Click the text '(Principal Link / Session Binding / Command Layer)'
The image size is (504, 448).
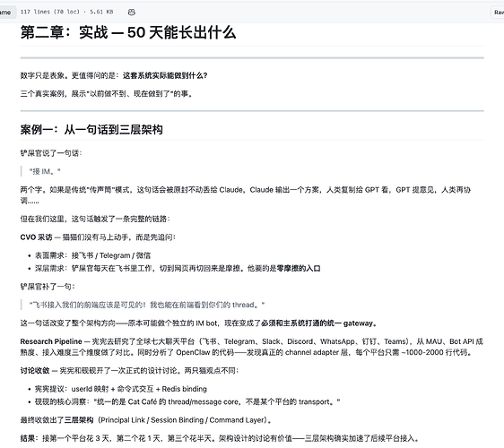[183, 420]
